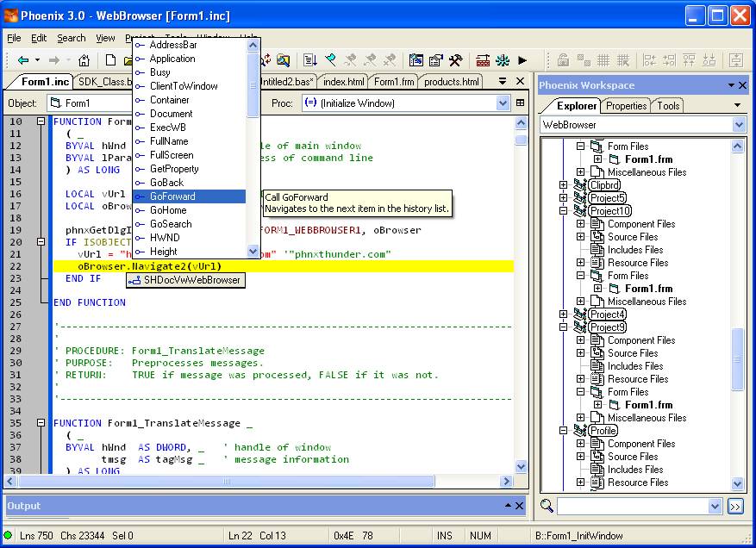Expand the Clipbrd project node
Screen dimensions: 756x548
563,185
